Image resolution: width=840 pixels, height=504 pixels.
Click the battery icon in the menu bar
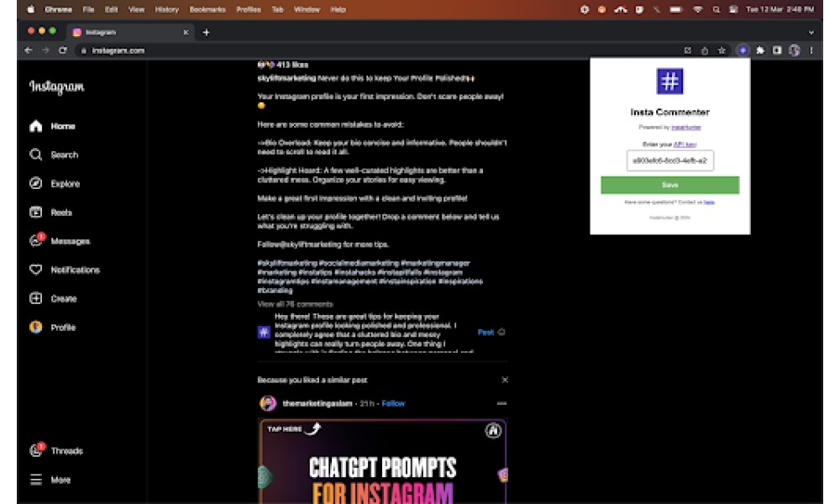[676, 9]
